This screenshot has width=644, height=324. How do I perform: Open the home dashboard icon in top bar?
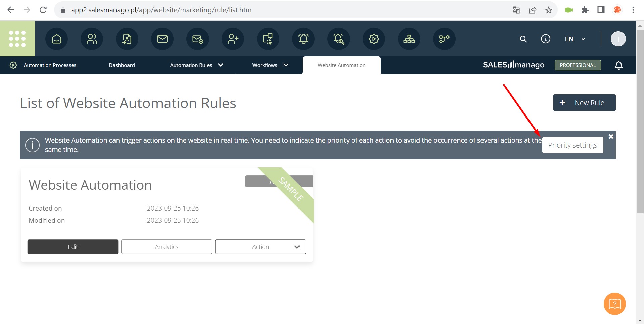point(56,39)
